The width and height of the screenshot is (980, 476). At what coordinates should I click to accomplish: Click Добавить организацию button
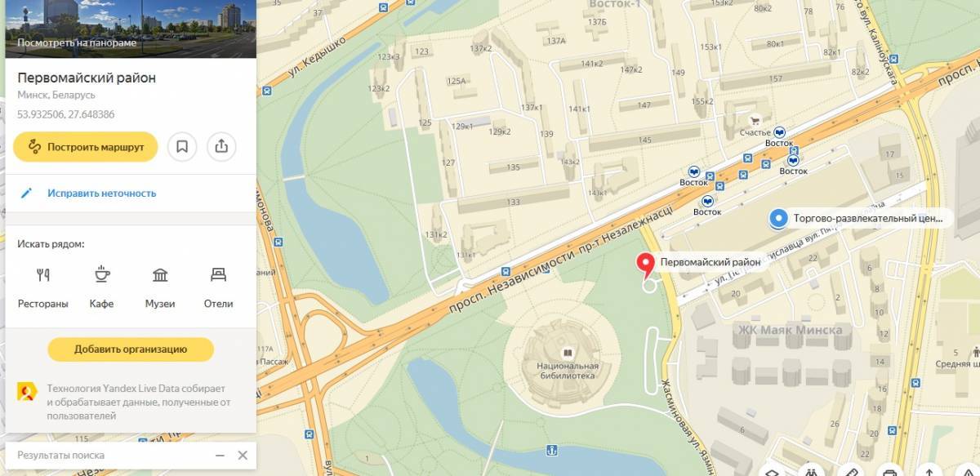(131, 349)
